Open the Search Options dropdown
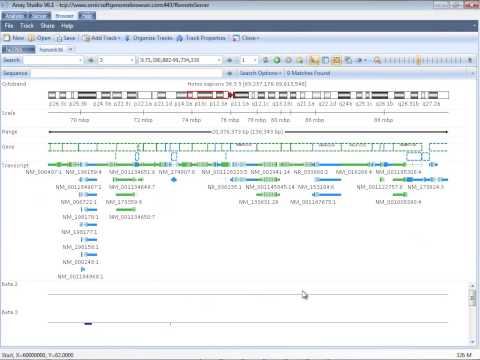 (x=260, y=73)
